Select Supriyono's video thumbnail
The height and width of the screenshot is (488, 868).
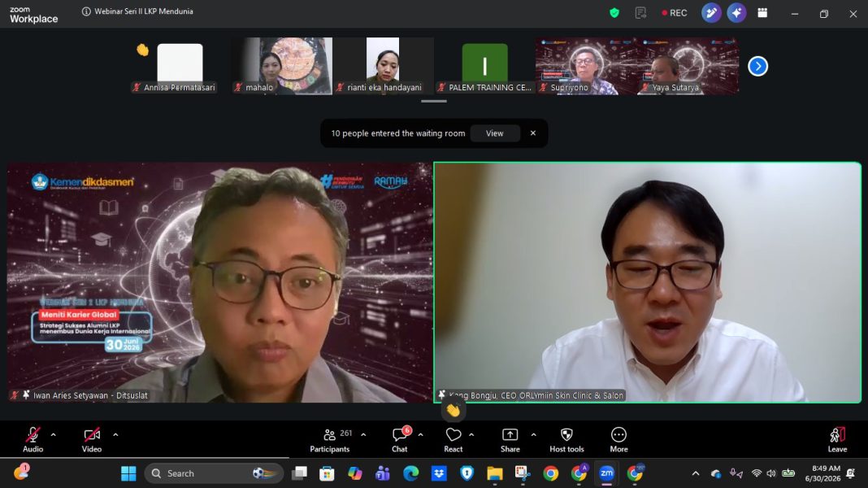point(586,66)
